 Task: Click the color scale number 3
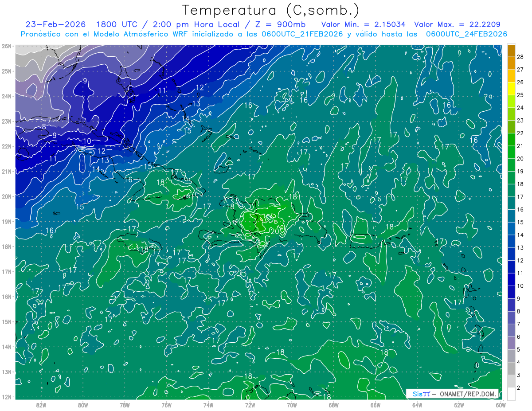pyautogui.click(x=519, y=375)
